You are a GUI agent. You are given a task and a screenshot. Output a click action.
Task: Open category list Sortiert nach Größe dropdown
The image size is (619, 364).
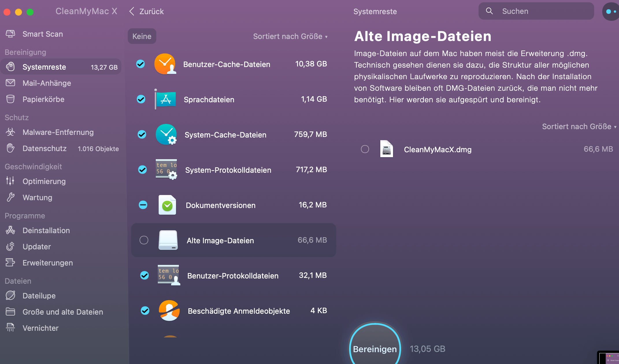point(290,36)
